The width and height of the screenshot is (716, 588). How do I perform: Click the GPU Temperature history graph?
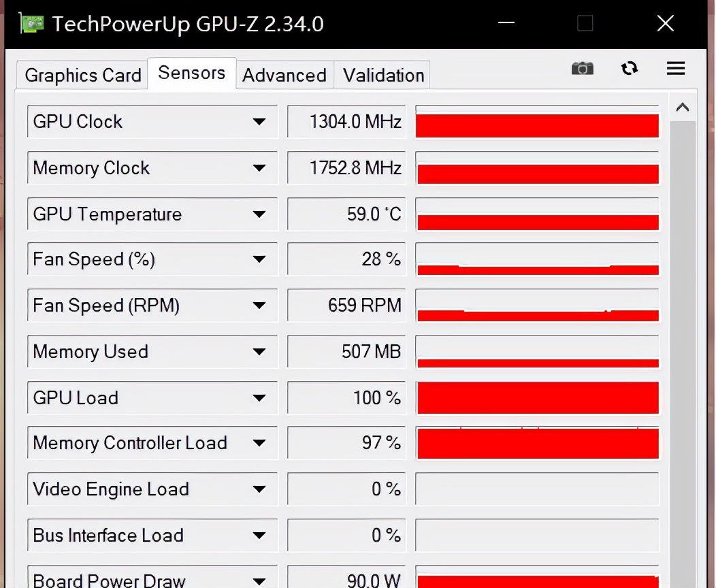pos(538,214)
